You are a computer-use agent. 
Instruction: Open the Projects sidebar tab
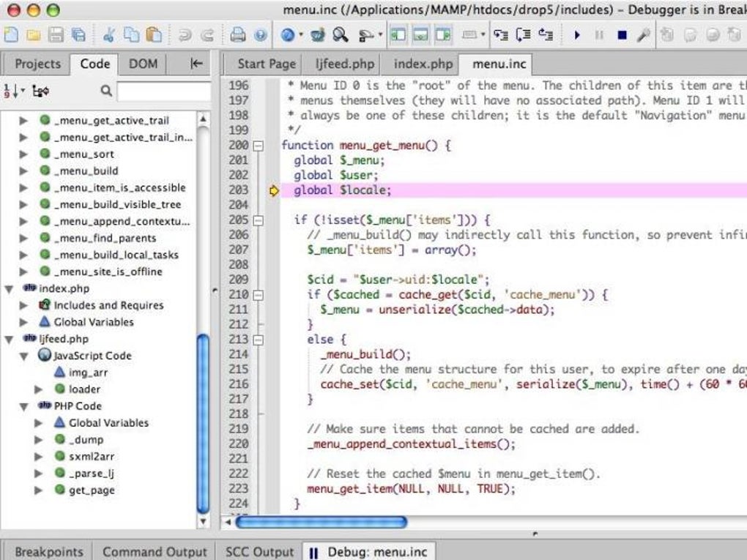37,64
